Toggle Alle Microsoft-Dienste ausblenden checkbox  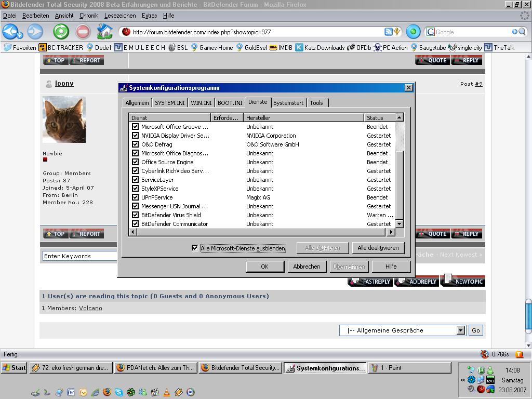click(195, 248)
